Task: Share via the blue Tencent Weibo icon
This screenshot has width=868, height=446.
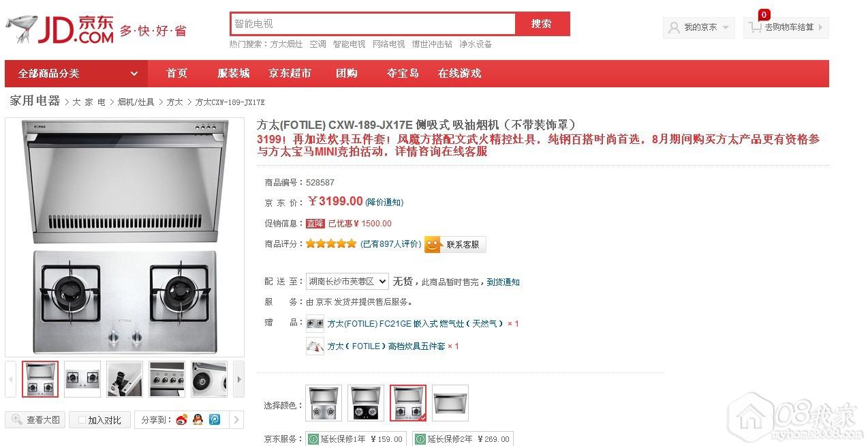Action: 215,419
